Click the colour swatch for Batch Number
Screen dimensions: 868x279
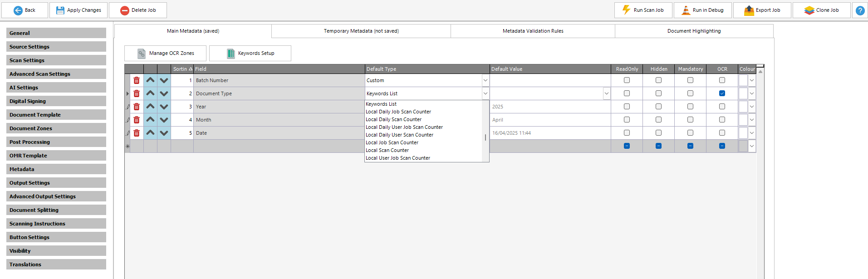(x=743, y=80)
